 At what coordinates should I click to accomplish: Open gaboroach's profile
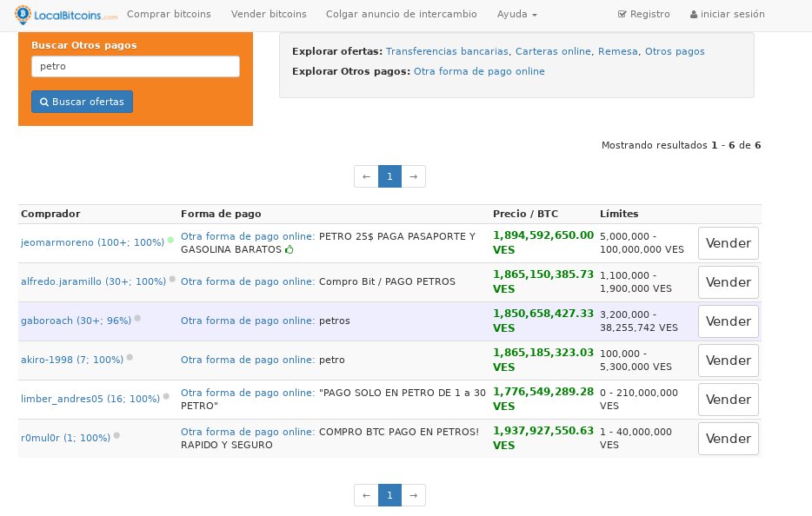coord(77,321)
